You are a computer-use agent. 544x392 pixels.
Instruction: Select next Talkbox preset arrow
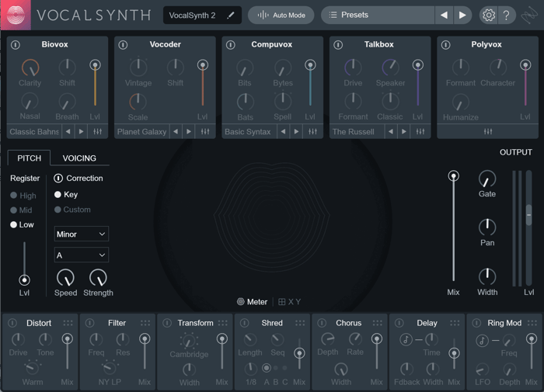pos(403,132)
